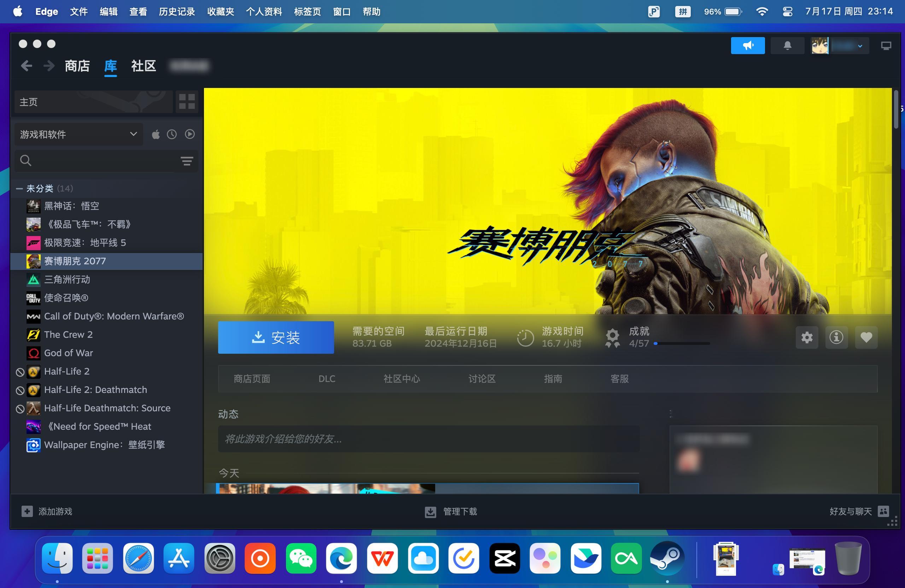Viewport: 905px width, 588px height.
Task: Go forward with the right arrow
Action: pyautogui.click(x=49, y=66)
